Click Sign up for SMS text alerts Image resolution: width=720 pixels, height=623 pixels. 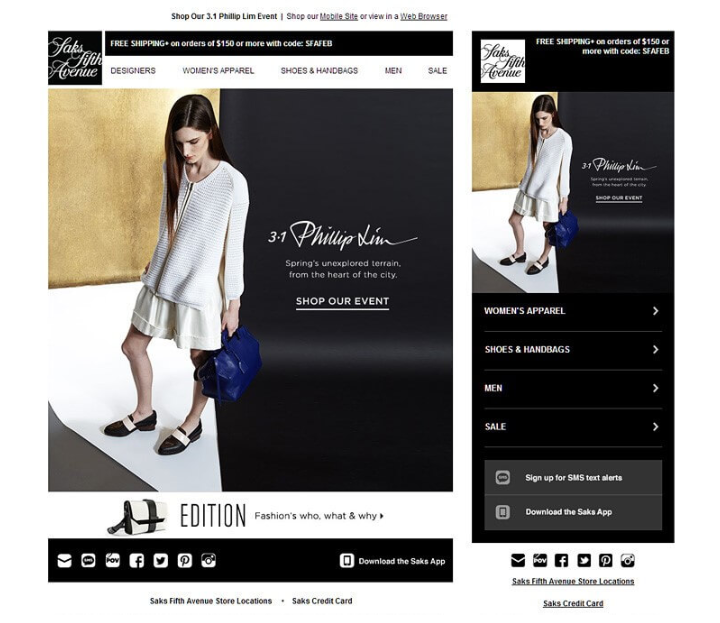pos(574,477)
